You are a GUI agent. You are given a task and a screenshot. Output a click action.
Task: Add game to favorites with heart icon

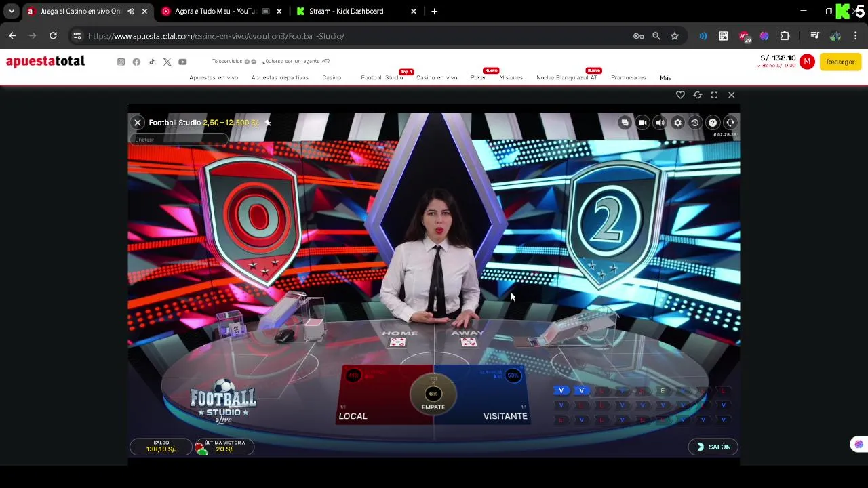680,95
